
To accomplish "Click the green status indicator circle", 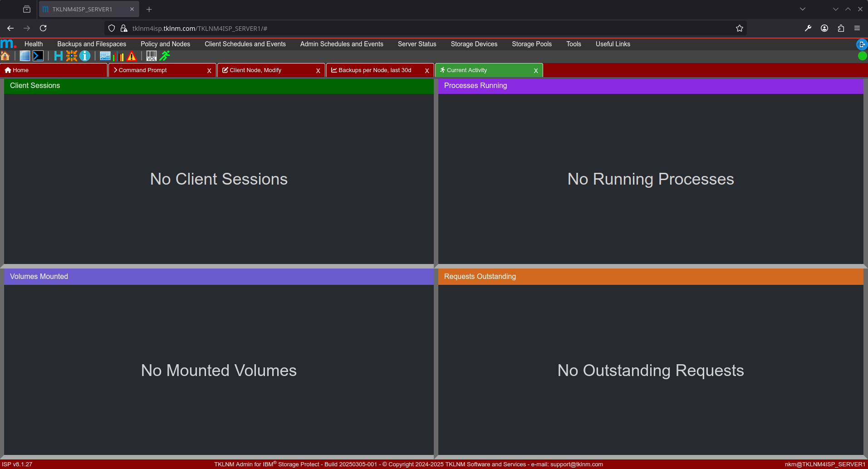I will 862,56.
